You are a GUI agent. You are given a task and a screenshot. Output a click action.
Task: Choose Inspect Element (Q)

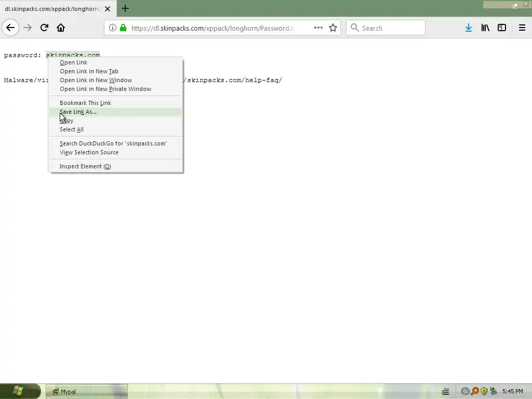point(115,166)
